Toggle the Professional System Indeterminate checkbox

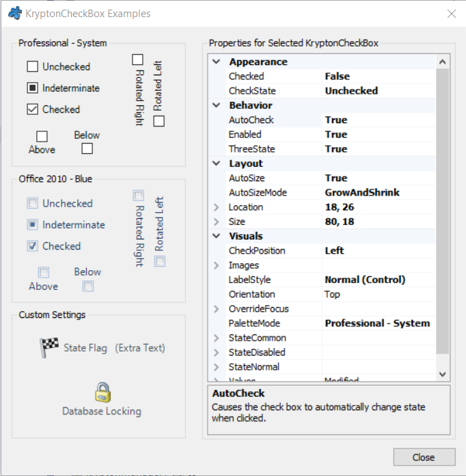(x=33, y=88)
